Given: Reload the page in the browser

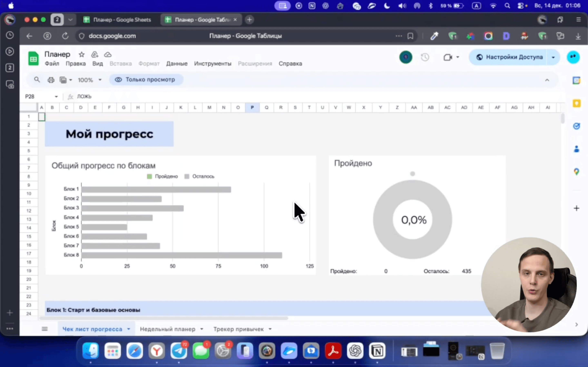Looking at the screenshot, I should click(65, 36).
